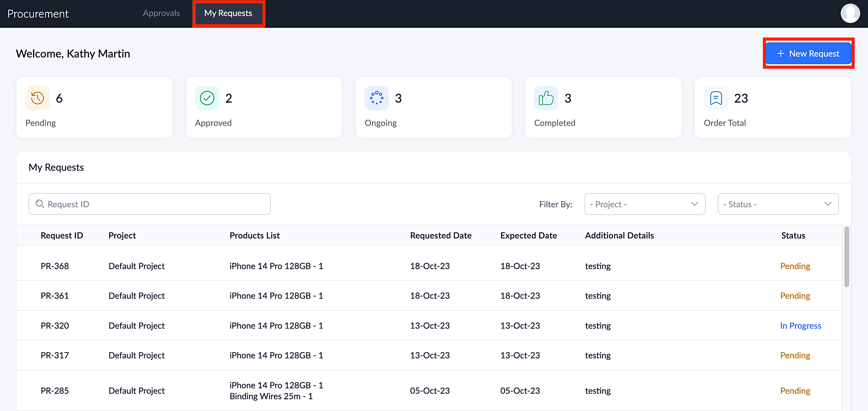
Task: Click the Expected Date column header
Action: pyautogui.click(x=529, y=235)
